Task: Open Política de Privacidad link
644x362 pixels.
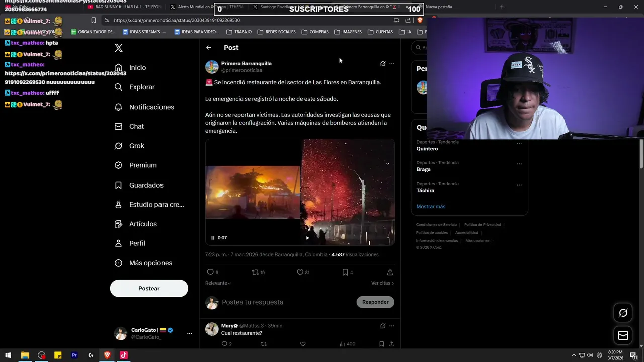Action: coord(482,225)
